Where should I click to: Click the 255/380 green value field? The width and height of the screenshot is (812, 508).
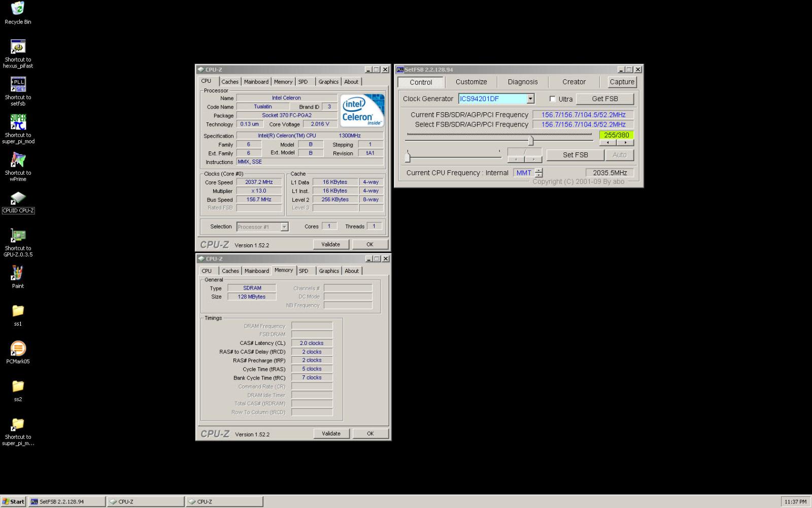616,135
